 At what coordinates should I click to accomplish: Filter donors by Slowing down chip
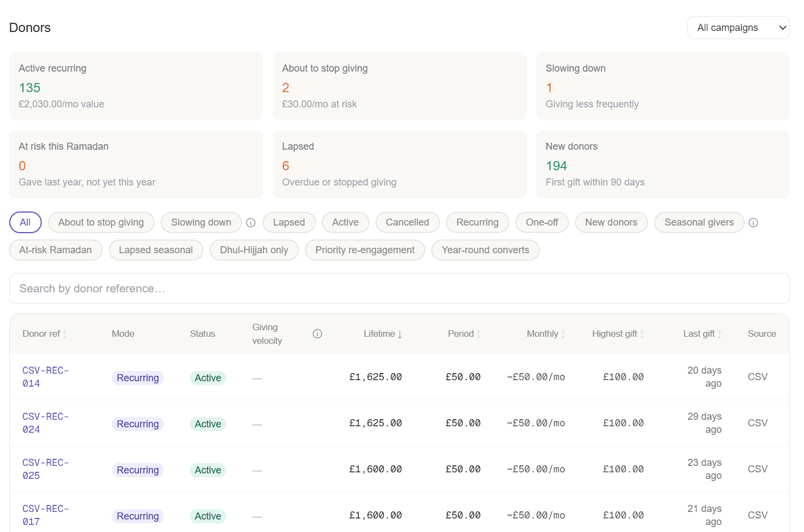[201, 222]
